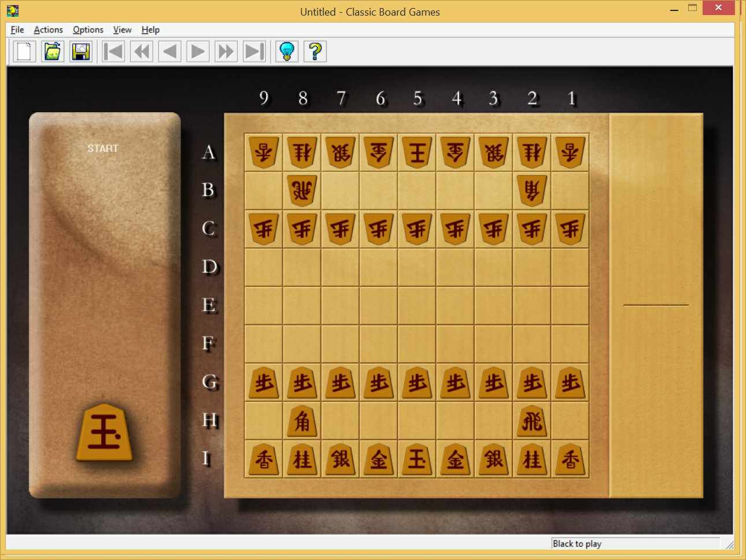
Task: Click the king piece on START panel
Action: coord(105,432)
